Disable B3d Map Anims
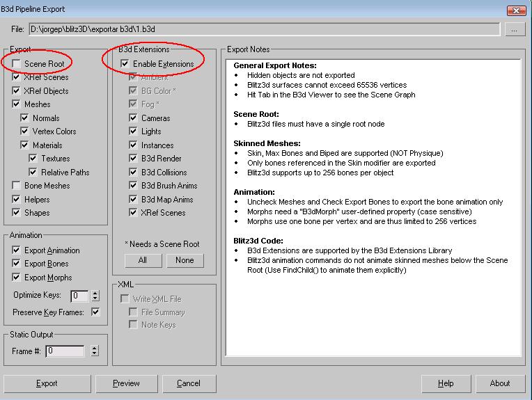Screen dimensions: 532x400 [133, 200]
